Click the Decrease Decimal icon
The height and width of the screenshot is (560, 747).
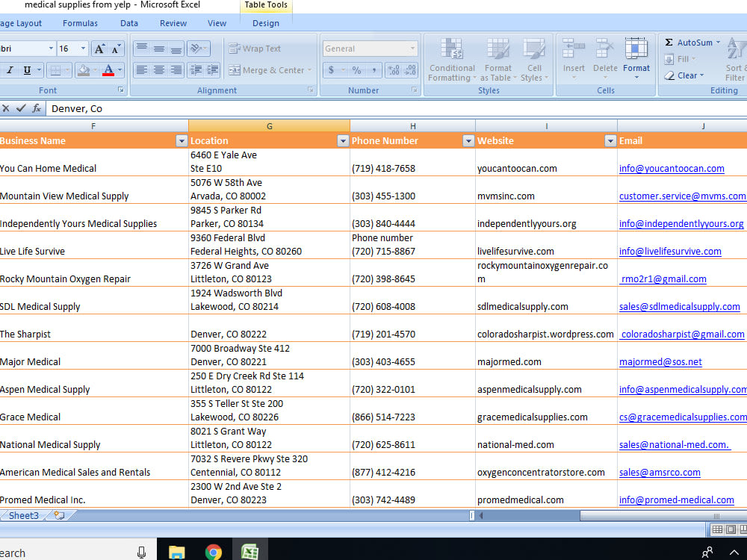click(x=410, y=70)
